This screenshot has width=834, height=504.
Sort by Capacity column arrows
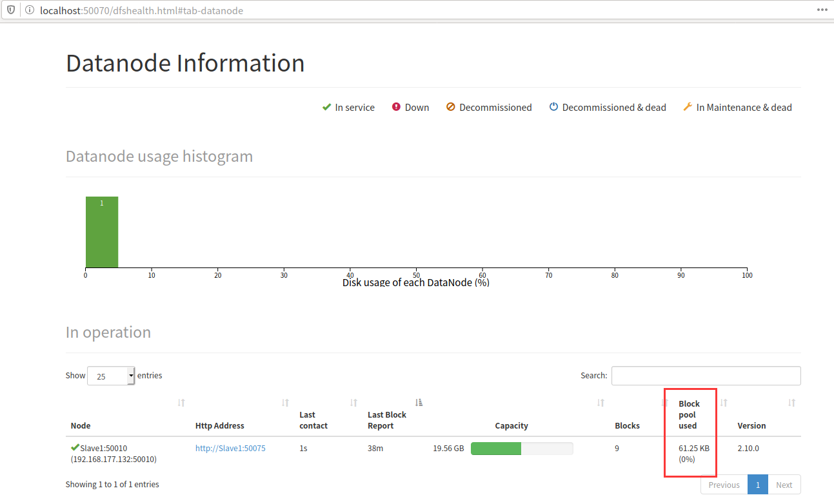pyautogui.click(x=601, y=402)
